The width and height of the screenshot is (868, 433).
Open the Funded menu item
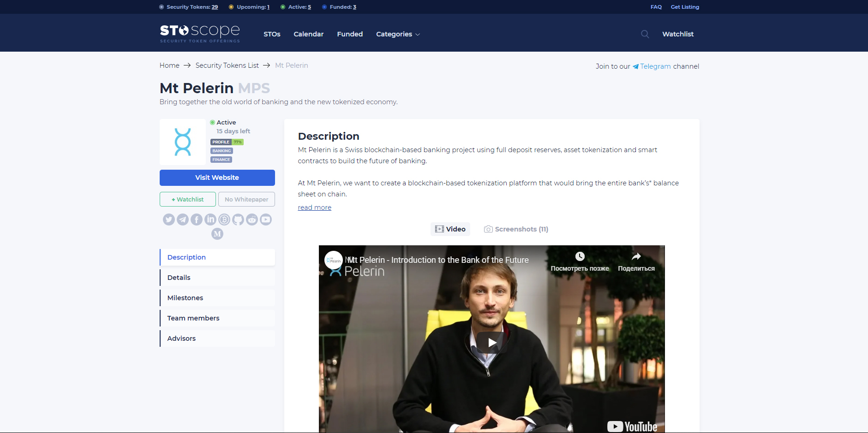pyautogui.click(x=350, y=34)
